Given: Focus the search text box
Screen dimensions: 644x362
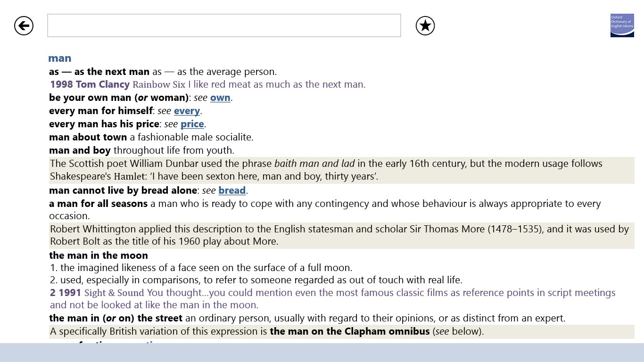Looking at the screenshot, I should click(x=224, y=25).
